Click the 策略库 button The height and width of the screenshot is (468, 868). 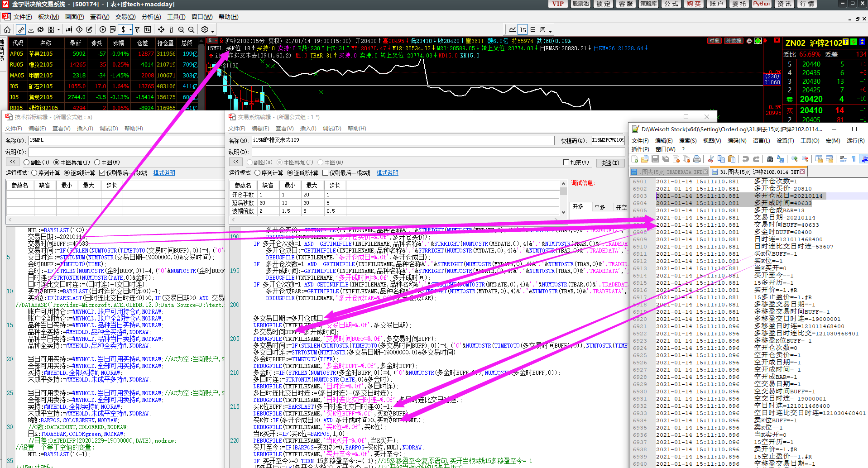pos(648,4)
